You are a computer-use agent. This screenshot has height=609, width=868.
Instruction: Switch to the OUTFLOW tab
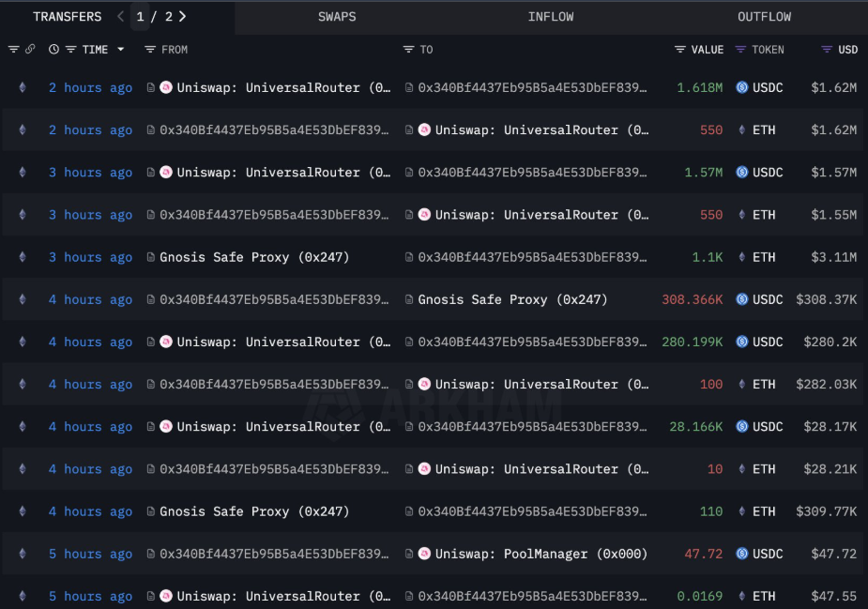tap(764, 17)
